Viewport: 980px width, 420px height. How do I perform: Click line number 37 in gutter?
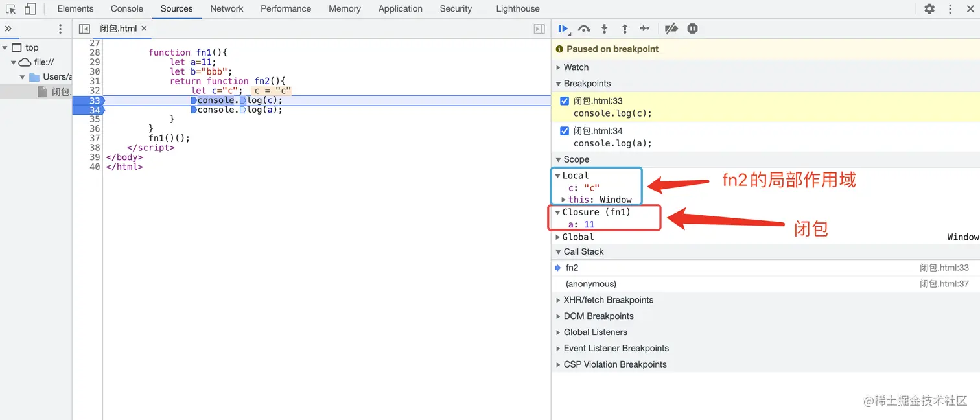pos(95,138)
